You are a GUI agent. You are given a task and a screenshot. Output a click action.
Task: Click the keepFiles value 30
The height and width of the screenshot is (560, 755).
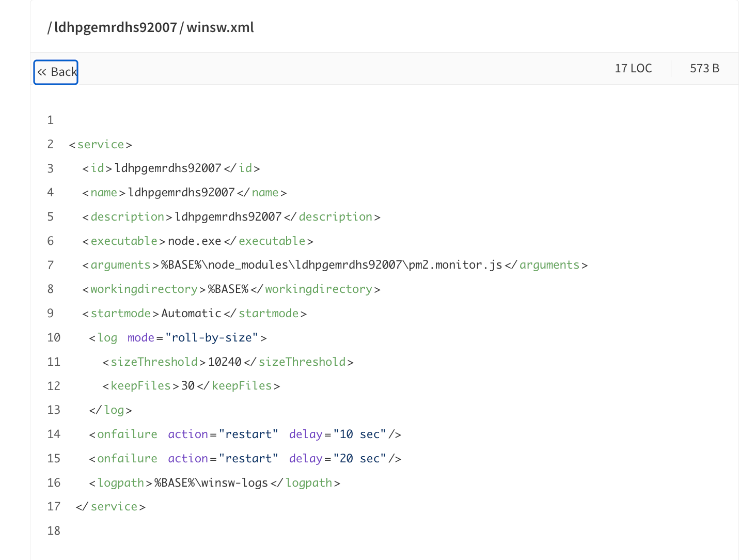pos(188,386)
